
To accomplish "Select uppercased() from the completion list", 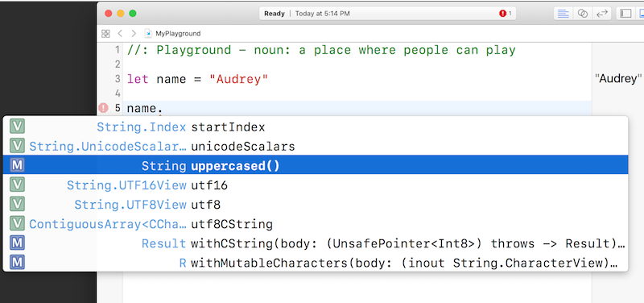I will coord(316,166).
